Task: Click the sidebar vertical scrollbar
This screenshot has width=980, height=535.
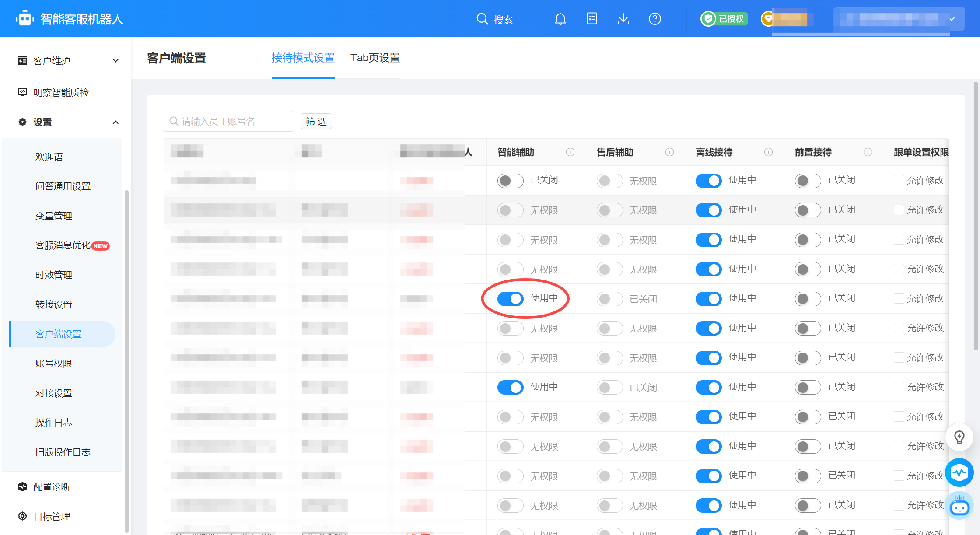Action: pyautogui.click(x=126, y=361)
